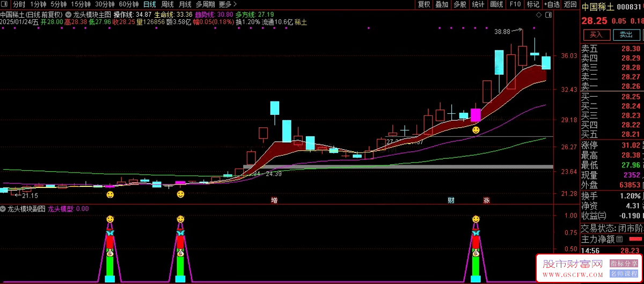The image size is (644, 284).
Task: Click the 买一 28.25 order row
Action: click(612, 97)
